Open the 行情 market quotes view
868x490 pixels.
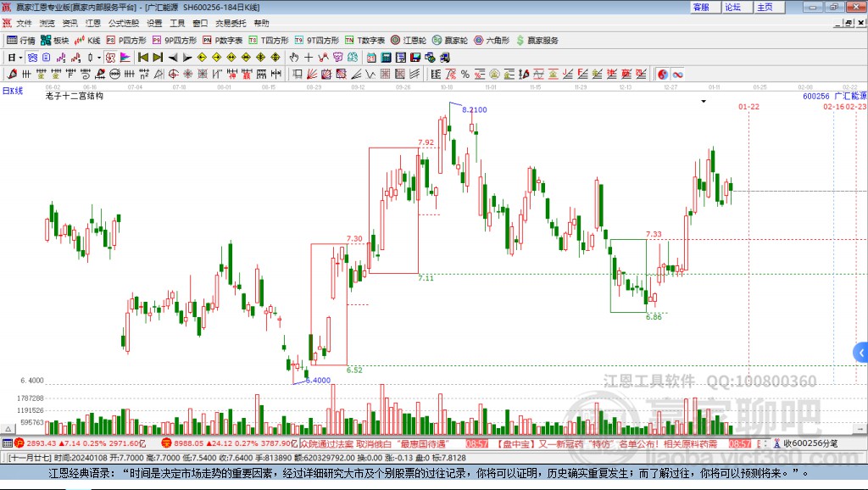click(21, 41)
